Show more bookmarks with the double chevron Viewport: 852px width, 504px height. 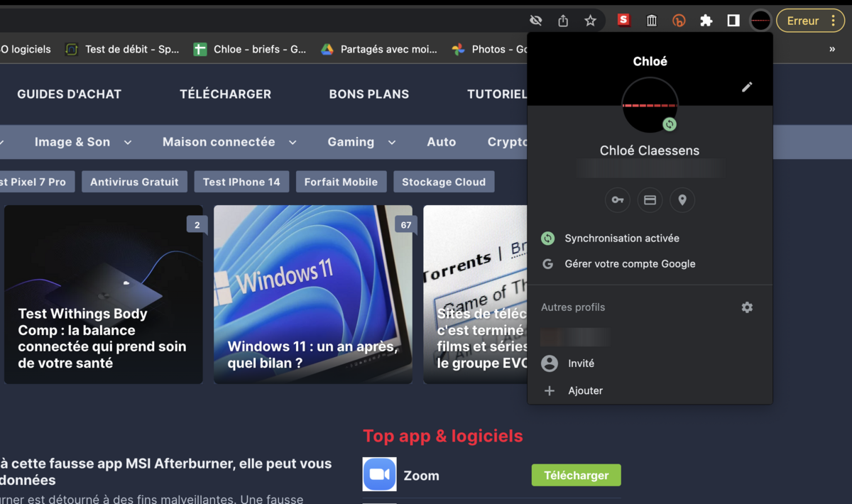[x=832, y=49]
